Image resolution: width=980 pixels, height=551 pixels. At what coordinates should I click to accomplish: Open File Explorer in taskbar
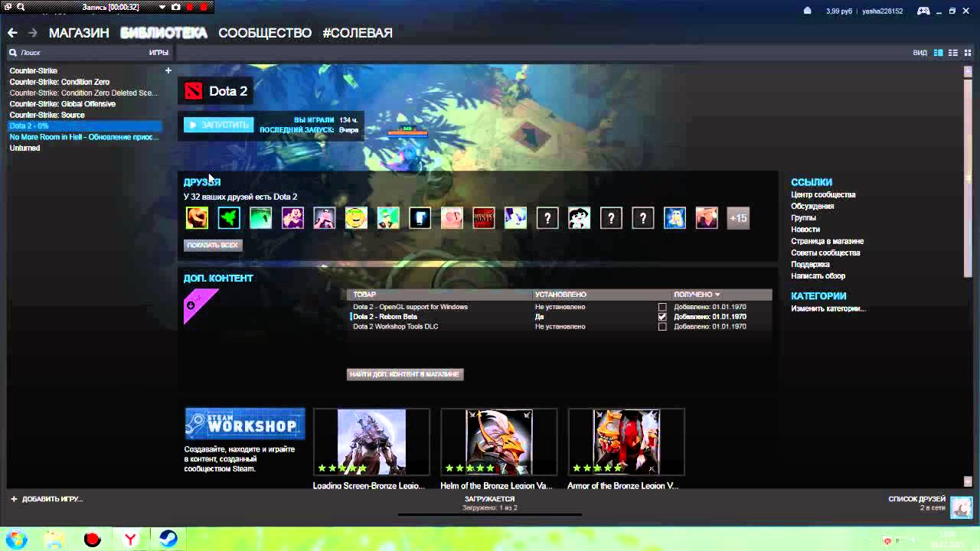[54, 540]
